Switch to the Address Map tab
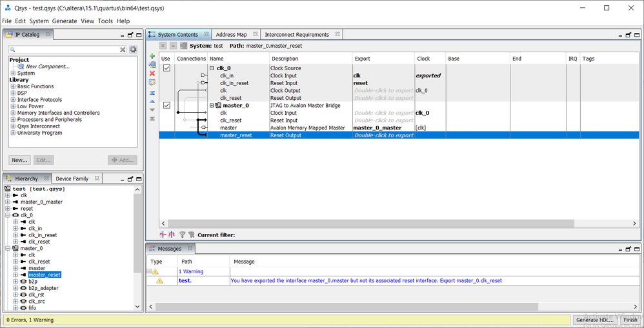Screen dimensions: 644x328 click(x=231, y=35)
